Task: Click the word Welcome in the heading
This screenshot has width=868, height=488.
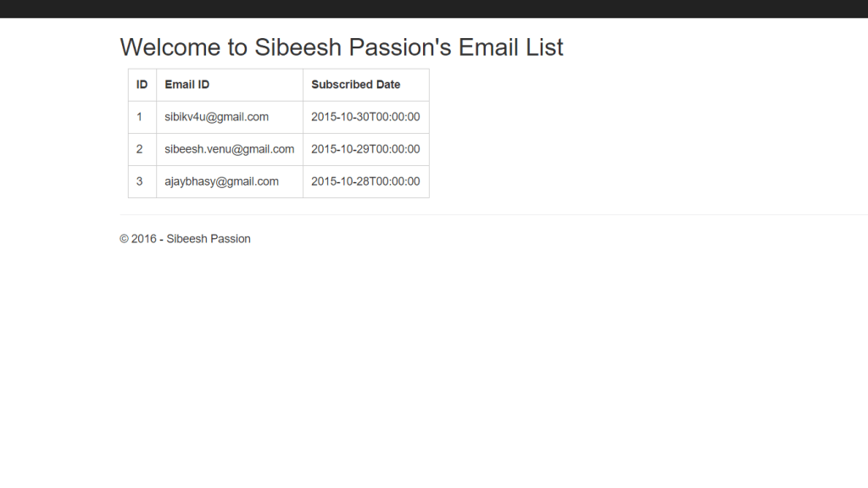Action: pos(170,47)
